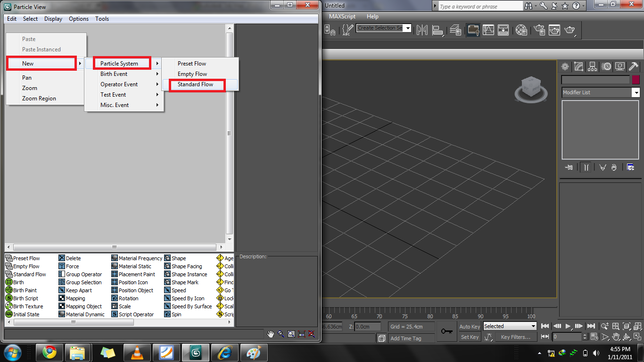
Task: Toggle Auto Key animation mode
Action: pyautogui.click(x=469, y=326)
